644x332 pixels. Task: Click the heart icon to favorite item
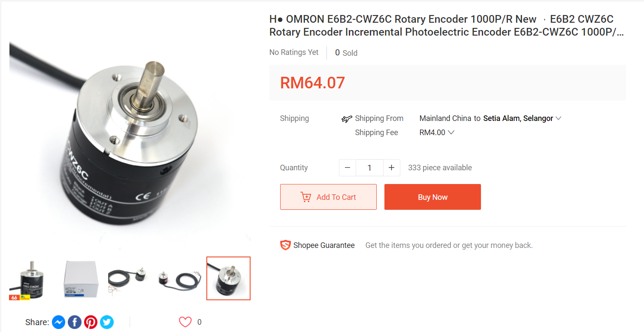tap(185, 322)
